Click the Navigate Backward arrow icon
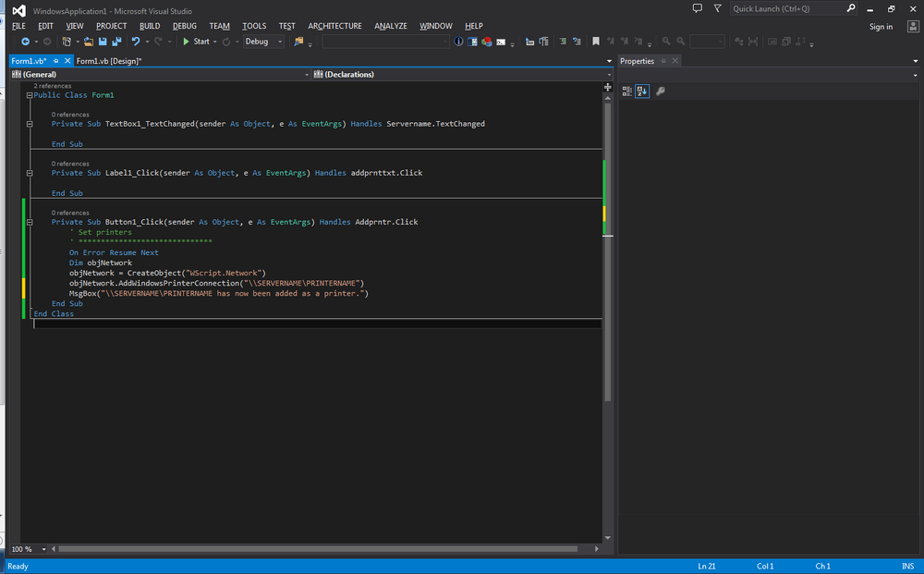 [25, 42]
